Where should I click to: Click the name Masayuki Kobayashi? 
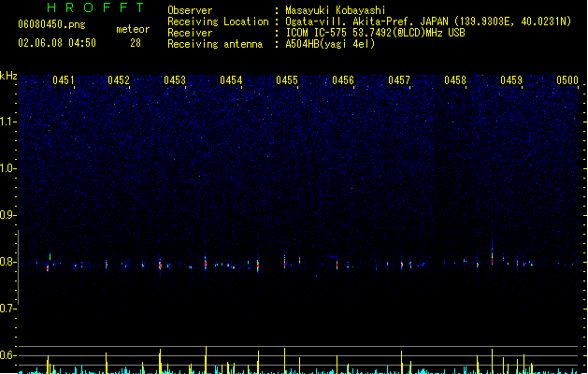pyautogui.click(x=336, y=10)
